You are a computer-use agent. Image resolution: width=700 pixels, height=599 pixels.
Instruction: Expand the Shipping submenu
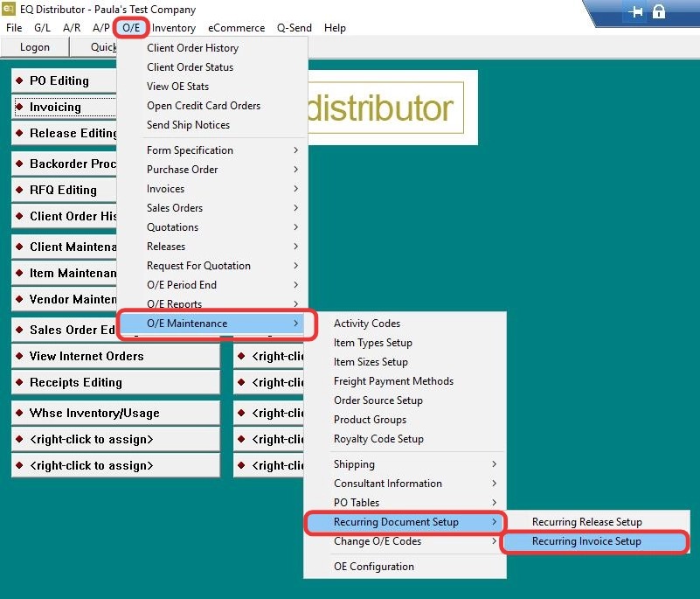click(x=405, y=463)
